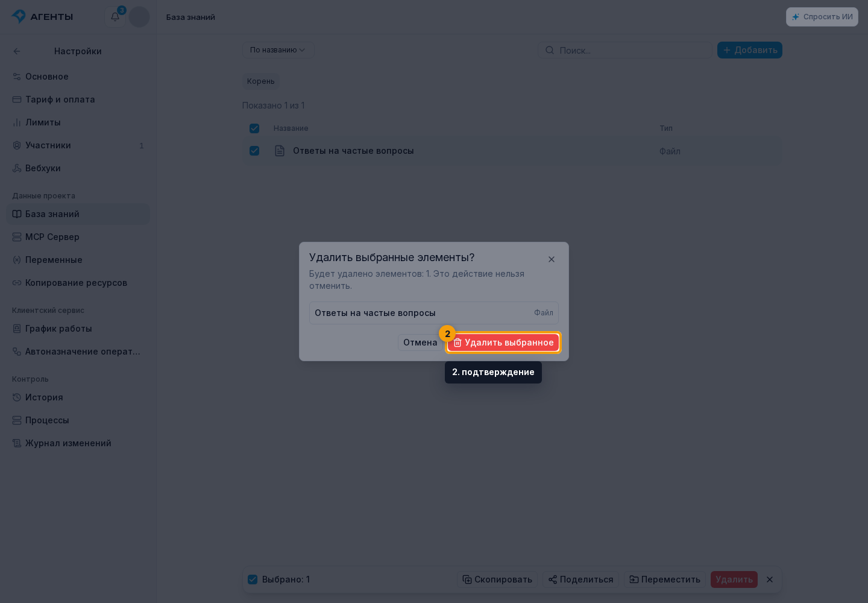Click Скопировать in the bottom bar
The image size is (868, 603).
pyautogui.click(x=497, y=579)
